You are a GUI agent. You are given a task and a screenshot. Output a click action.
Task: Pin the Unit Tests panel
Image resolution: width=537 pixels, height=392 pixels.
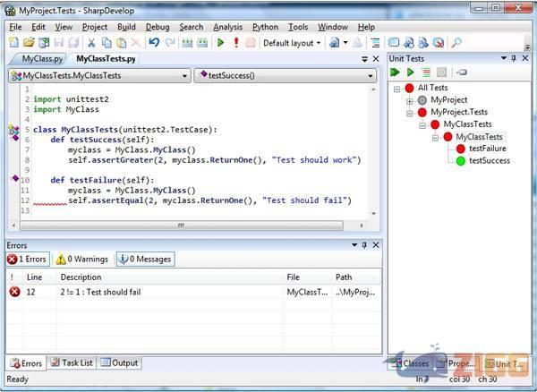[512, 57]
